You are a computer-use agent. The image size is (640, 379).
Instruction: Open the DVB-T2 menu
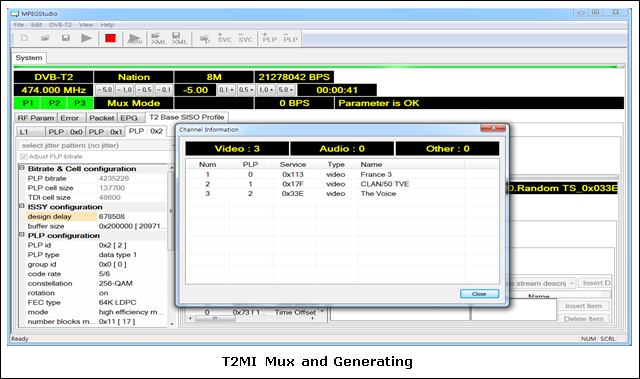[x=60, y=24]
